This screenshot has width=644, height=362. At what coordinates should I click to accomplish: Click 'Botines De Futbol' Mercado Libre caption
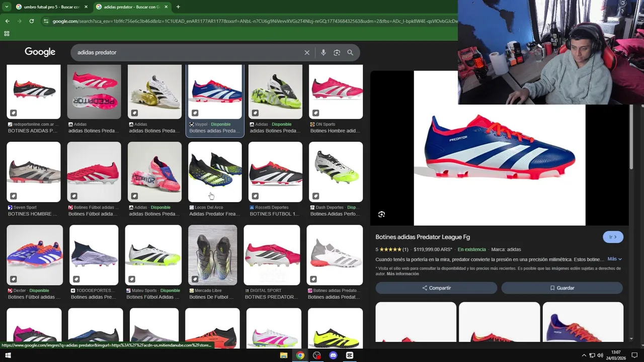click(x=211, y=297)
